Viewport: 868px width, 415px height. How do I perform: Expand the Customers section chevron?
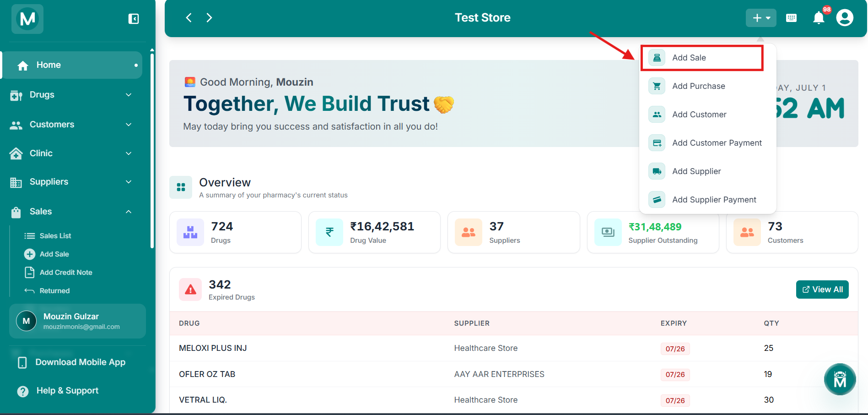tap(129, 125)
